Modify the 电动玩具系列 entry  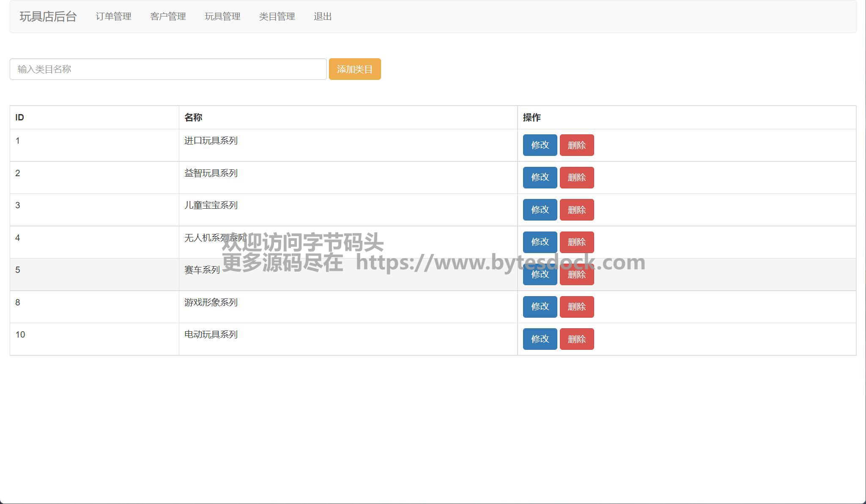[540, 339]
